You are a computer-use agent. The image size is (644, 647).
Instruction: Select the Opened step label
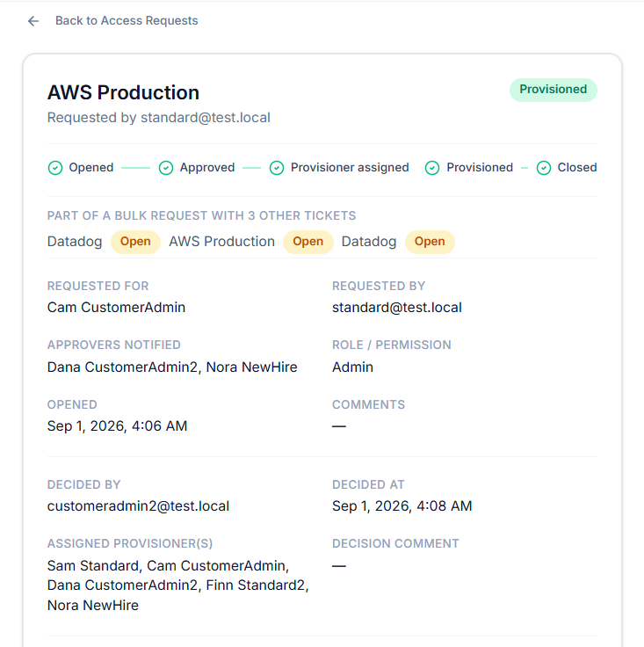pyautogui.click(x=91, y=168)
